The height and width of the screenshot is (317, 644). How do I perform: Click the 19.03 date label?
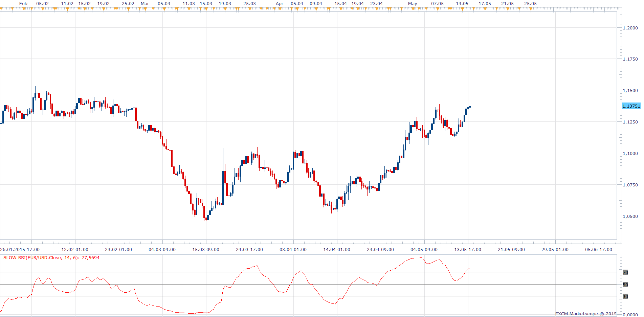click(x=225, y=3)
